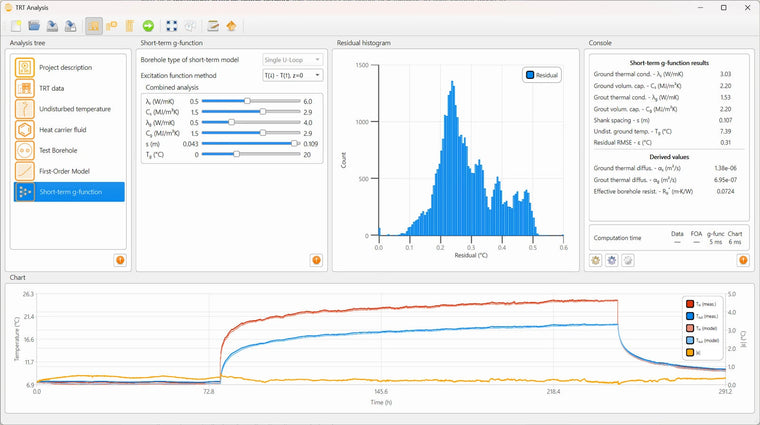This screenshot has width=760, height=425.
Task: Click the Heat carrier fluid hexagon icon
Action: click(24, 130)
